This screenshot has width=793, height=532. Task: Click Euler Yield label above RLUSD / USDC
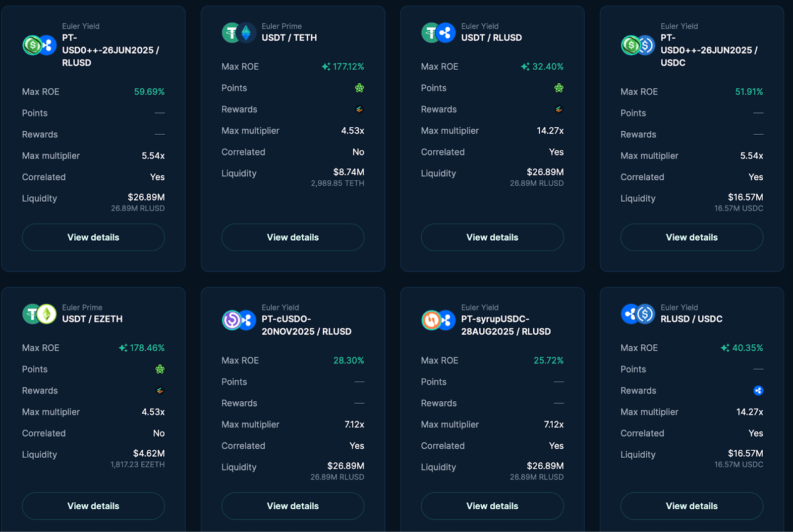[x=679, y=308]
